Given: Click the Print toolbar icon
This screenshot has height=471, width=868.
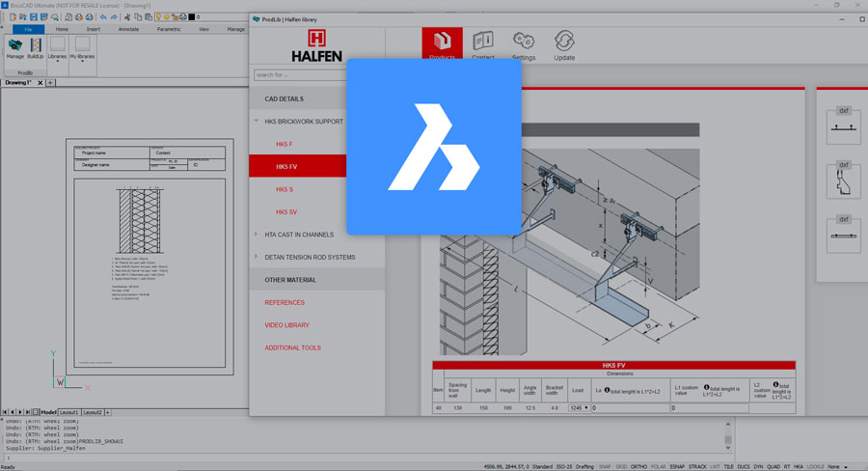Looking at the screenshot, I should point(79,17).
